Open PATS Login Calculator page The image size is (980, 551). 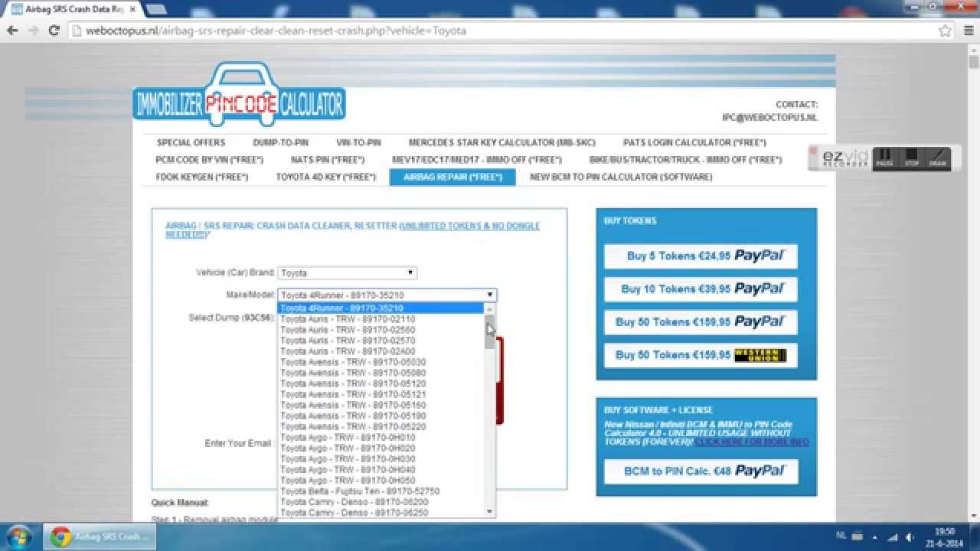(x=694, y=142)
